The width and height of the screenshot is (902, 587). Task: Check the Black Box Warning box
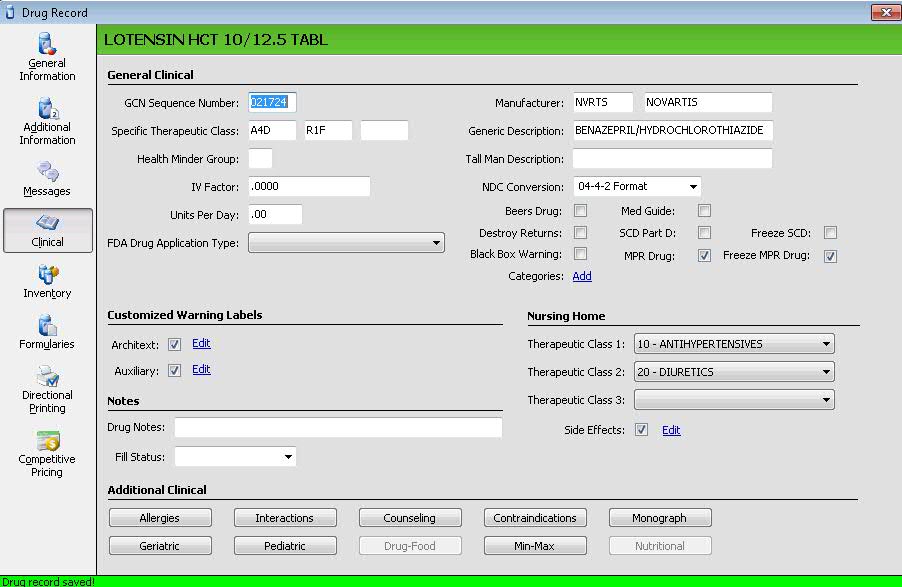point(580,254)
